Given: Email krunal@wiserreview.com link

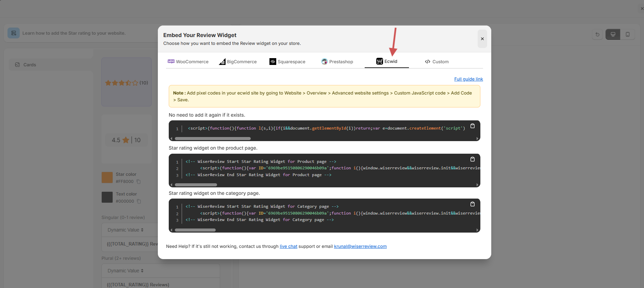Looking at the screenshot, I should click(x=360, y=247).
